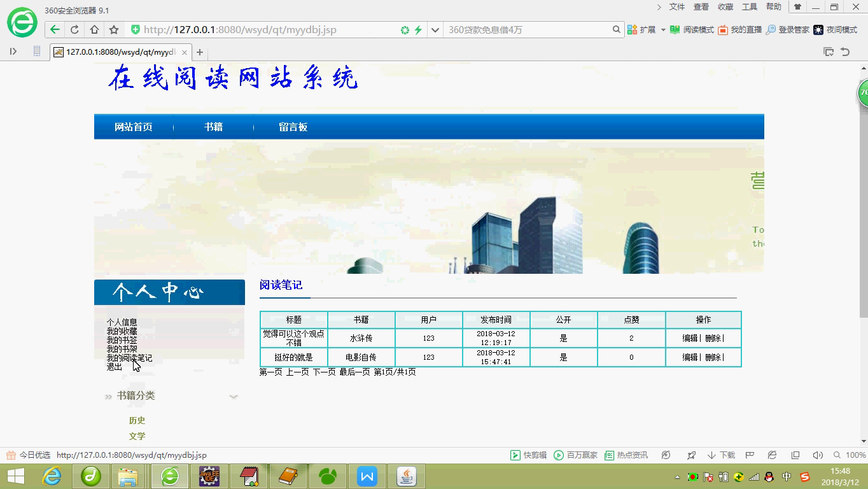The image size is (868, 489).
Task: Open the 文件 menu
Action: click(677, 7)
